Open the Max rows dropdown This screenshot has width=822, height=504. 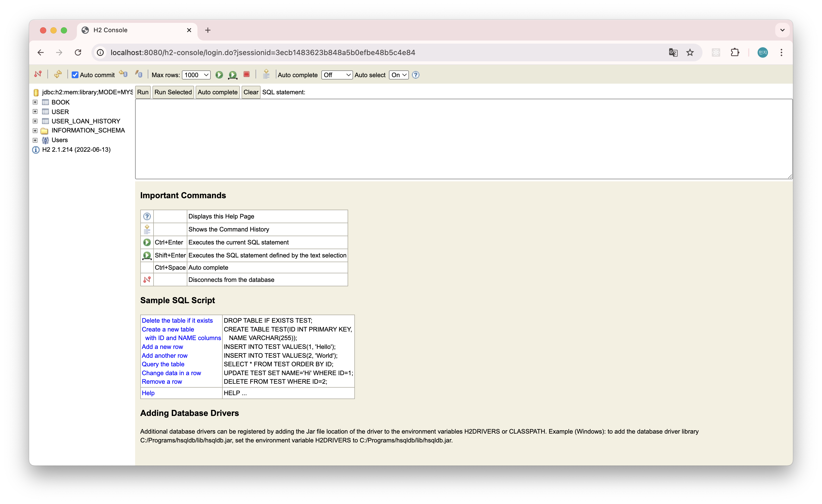[x=196, y=75]
